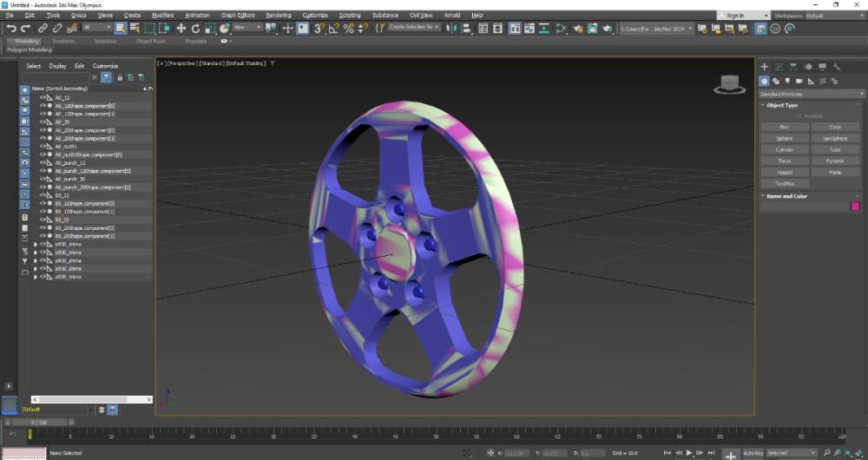Screen dimensions: 868x460
Task: Switch to the Hierarchy command panel tab
Action: 793,67
